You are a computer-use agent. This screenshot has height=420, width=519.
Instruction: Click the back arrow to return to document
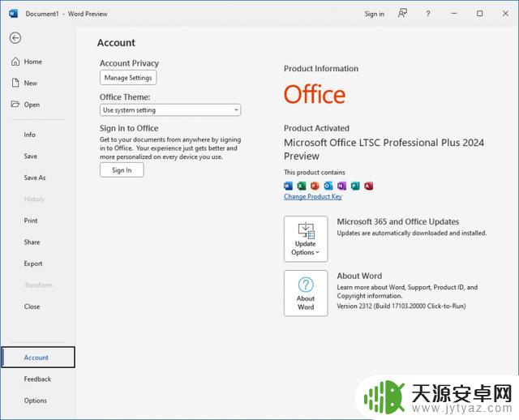(15, 38)
